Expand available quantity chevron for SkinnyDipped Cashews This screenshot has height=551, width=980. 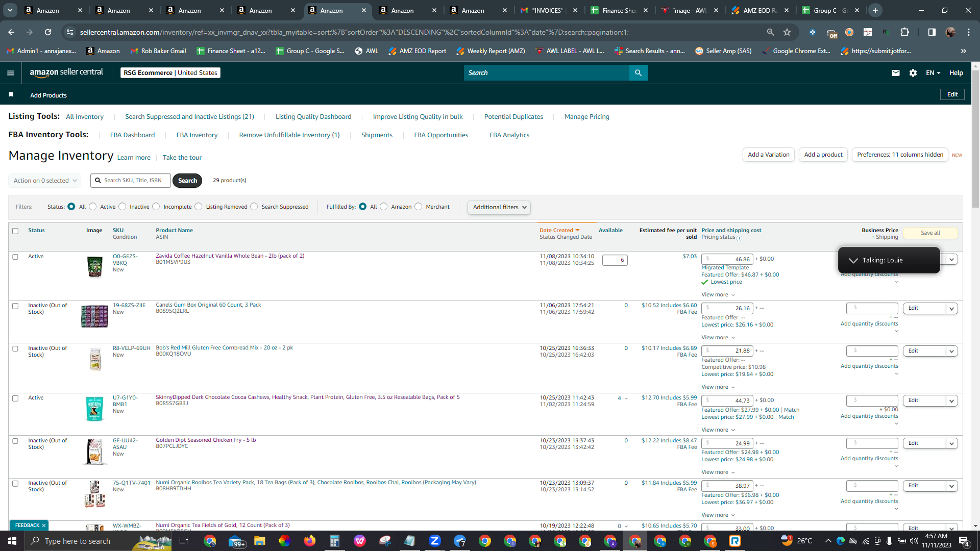point(626,398)
